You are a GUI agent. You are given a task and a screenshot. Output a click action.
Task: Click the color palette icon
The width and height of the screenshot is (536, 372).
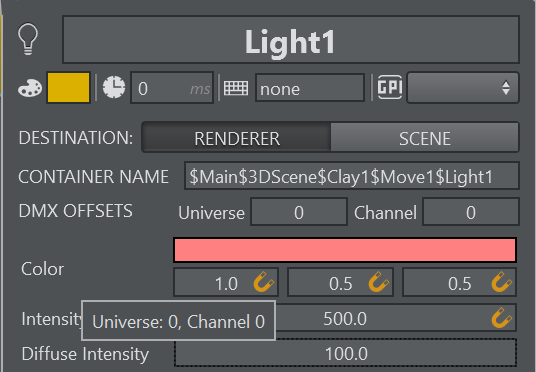(30, 88)
